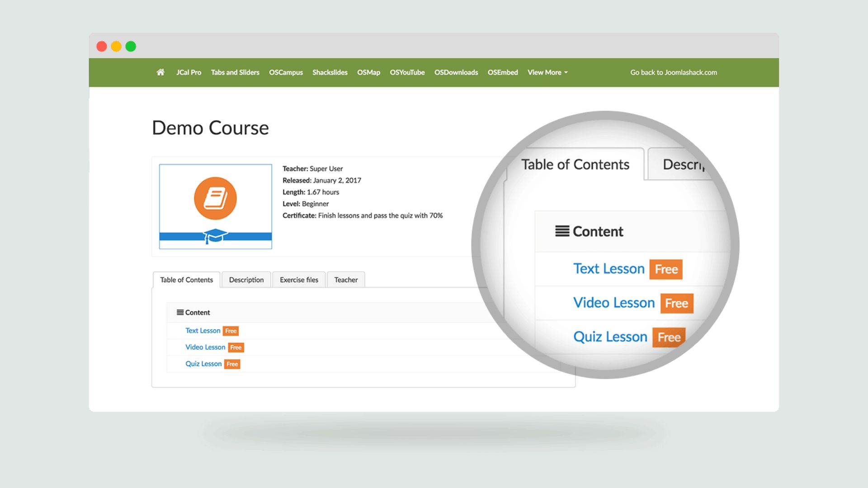Open Tabs and Sliders page
This screenshot has width=868, height=488.
tap(235, 72)
